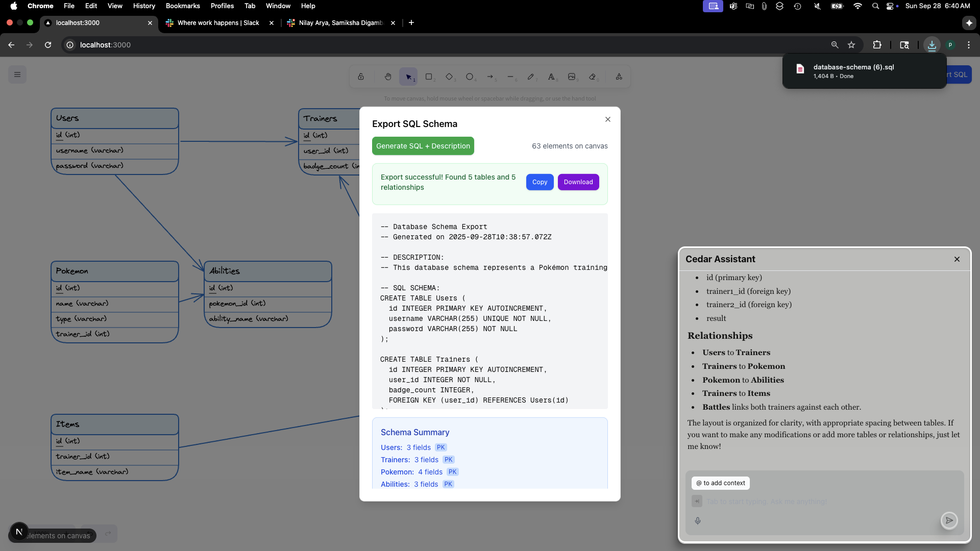The width and height of the screenshot is (980, 551).
Task: Click Generate SQL + Description button
Action: 423,146
